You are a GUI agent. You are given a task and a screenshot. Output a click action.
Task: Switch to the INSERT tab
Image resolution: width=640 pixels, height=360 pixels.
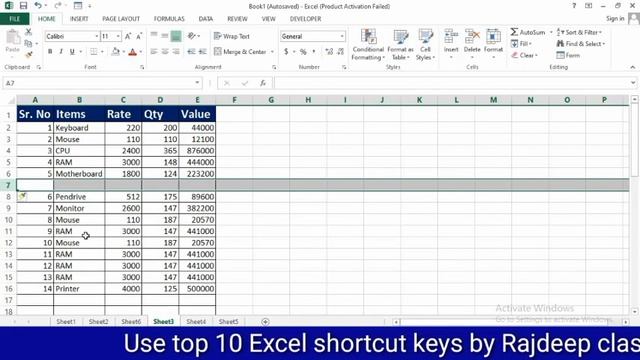[79, 19]
